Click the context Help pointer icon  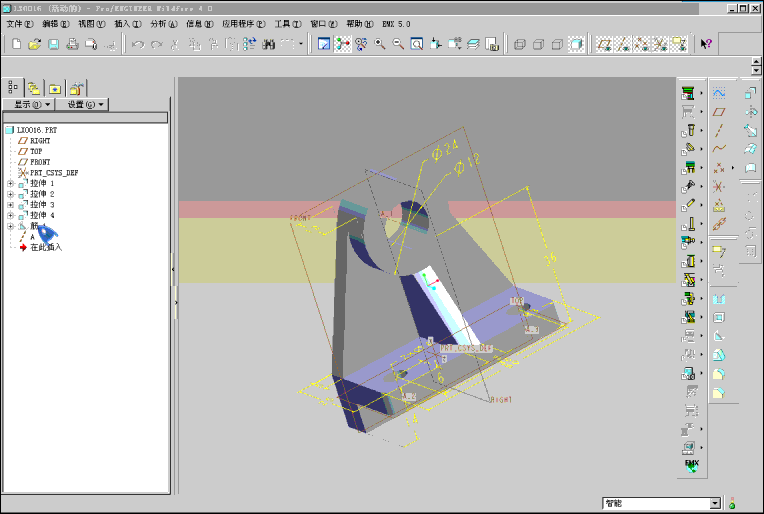tap(706, 44)
